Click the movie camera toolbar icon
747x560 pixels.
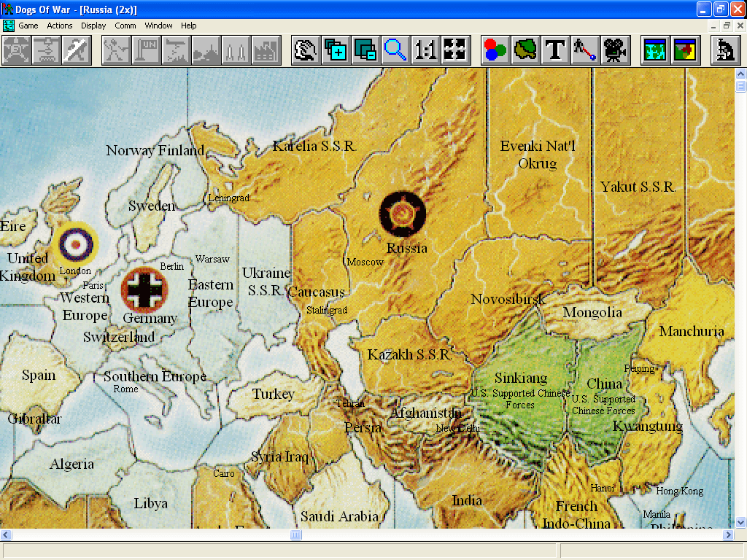tap(616, 50)
